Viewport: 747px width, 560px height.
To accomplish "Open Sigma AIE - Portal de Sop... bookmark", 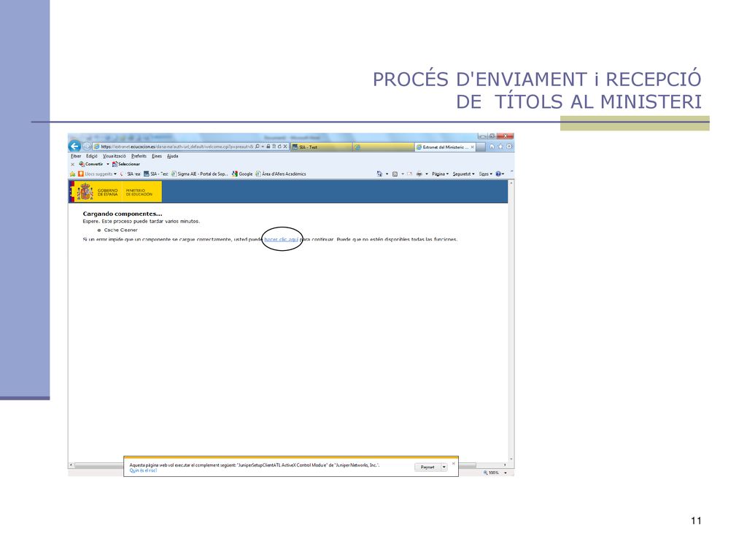I will pyautogui.click(x=200, y=174).
